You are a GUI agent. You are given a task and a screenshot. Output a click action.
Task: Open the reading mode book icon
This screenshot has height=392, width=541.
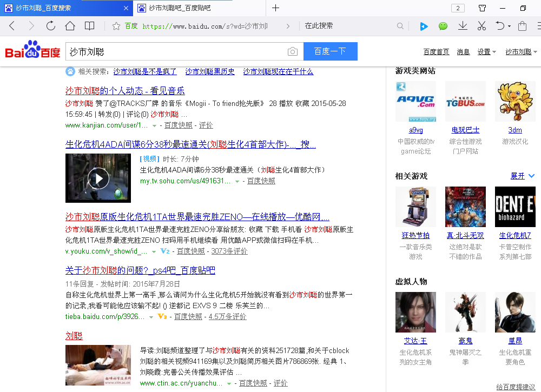[x=89, y=26]
